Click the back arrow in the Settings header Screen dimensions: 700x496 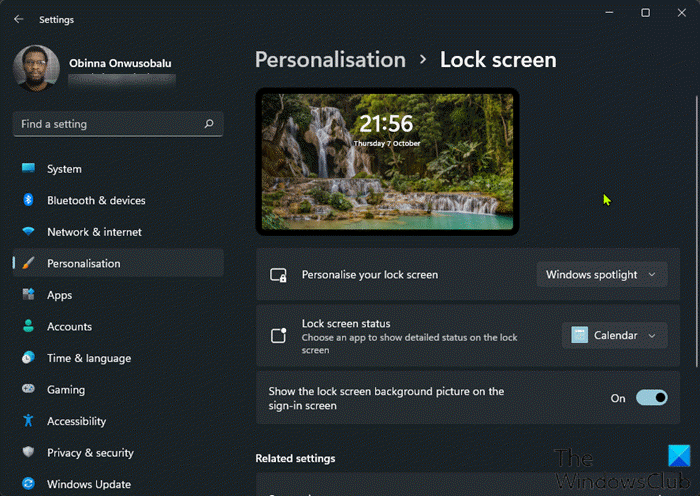coord(18,19)
